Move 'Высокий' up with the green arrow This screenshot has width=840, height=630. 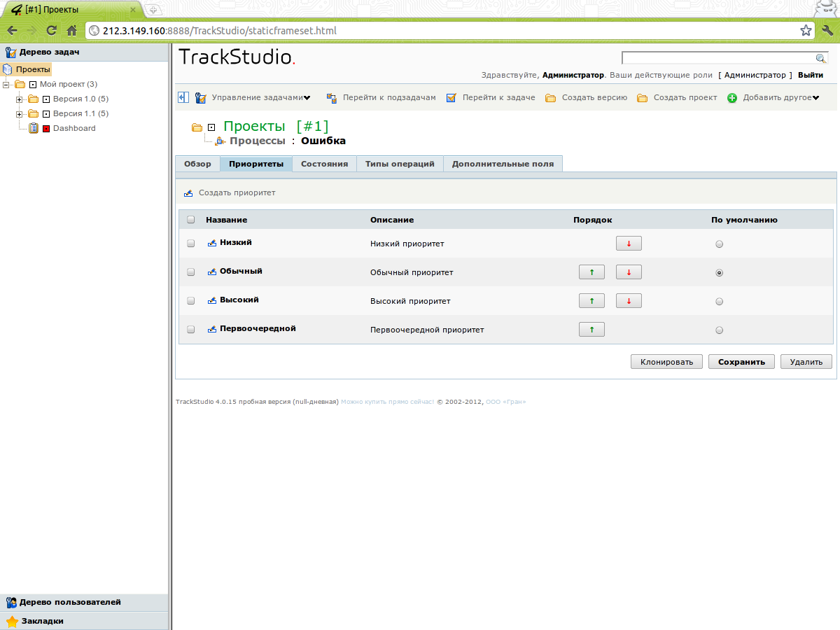[591, 301]
